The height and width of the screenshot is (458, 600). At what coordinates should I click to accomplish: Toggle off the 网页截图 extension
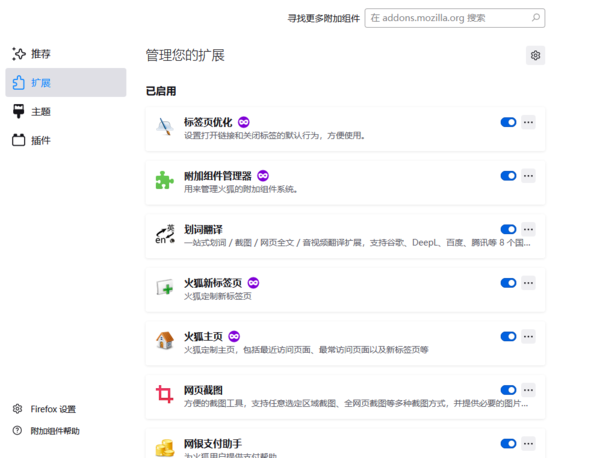508,390
